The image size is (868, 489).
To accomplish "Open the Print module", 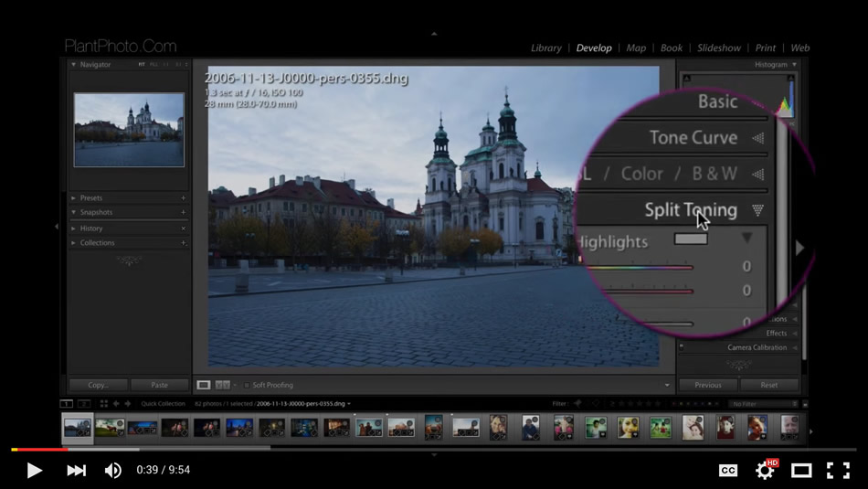I will click(765, 48).
